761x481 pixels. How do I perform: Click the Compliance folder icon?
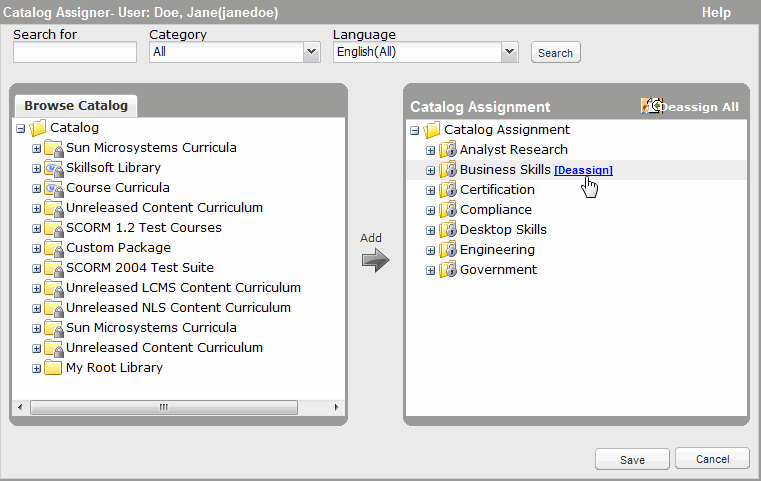[447, 210]
